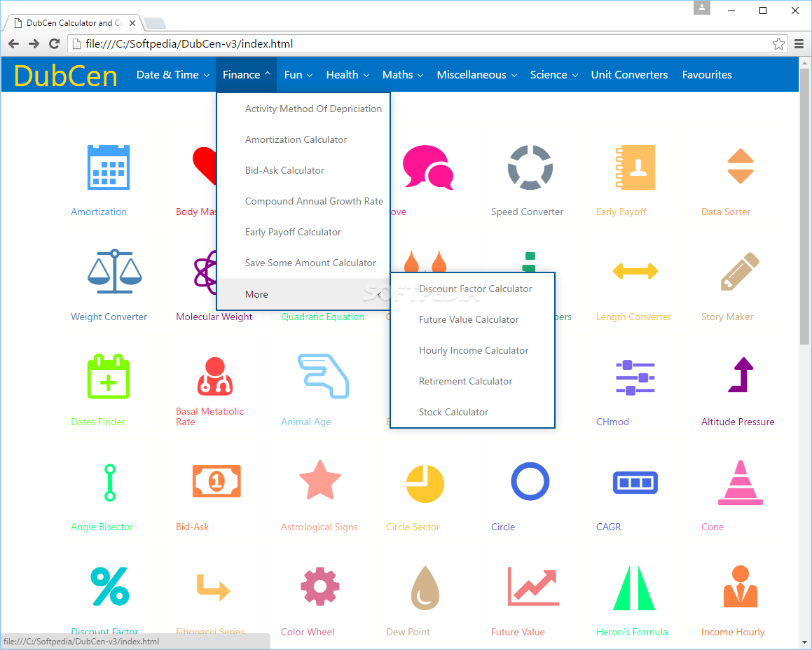Click the Molecular Weight link
This screenshot has width=812, height=650.
214,317
